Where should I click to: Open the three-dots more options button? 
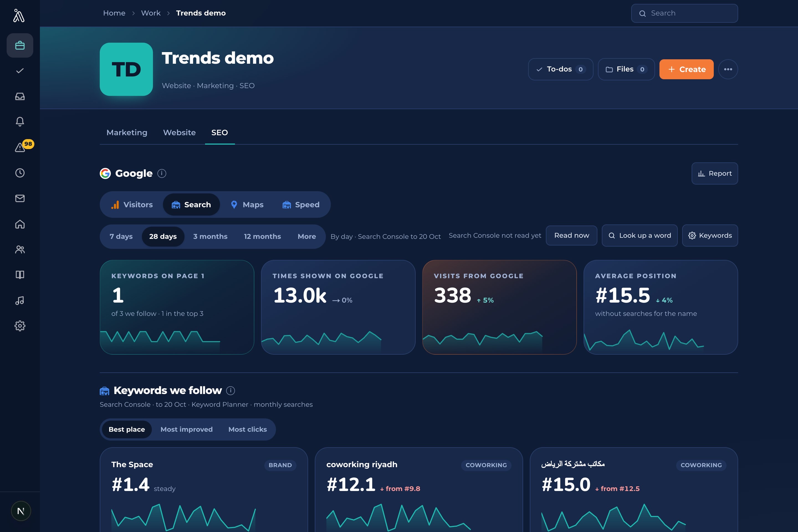point(728,69)
